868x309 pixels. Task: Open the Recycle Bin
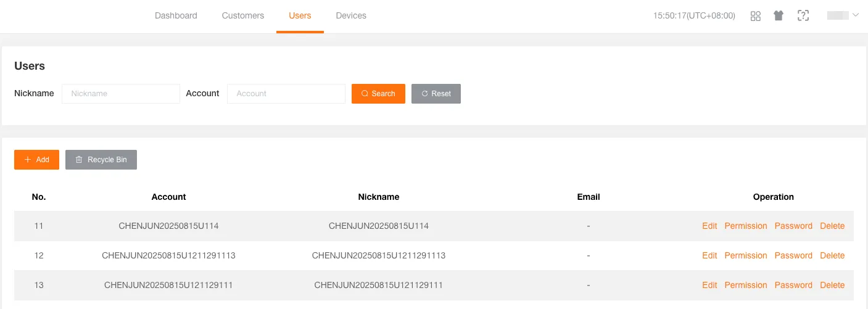click(x=101, y=160)
